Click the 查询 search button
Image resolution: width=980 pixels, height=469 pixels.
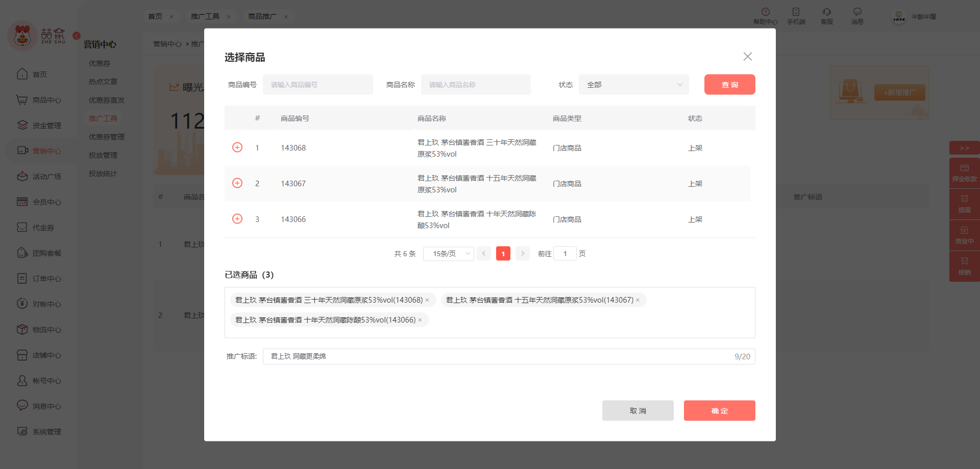point(729,85)
